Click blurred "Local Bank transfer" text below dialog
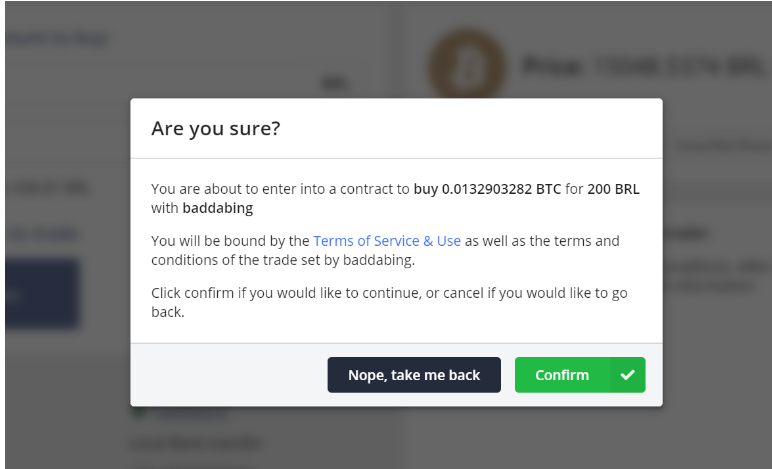The width and height of the screenshot is (772, 469). (x=196, y=443)
